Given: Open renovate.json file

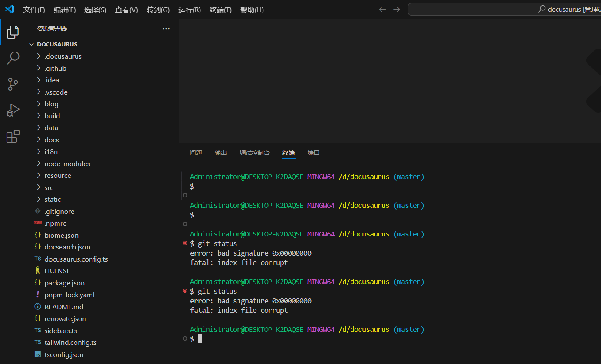Looking at the screenshot, I should [x=65, y=318].
